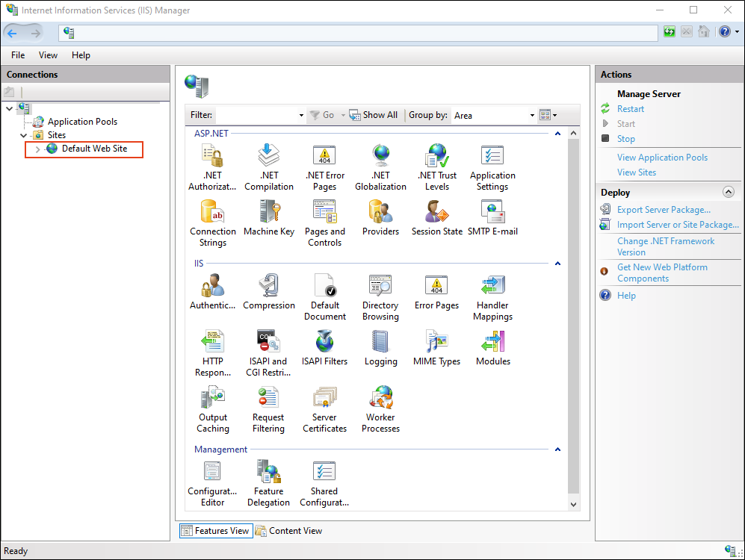The height and width of the screenshot is (560, 745).
Task: Collapse the Deploy actions section
Action: (729, 192)
